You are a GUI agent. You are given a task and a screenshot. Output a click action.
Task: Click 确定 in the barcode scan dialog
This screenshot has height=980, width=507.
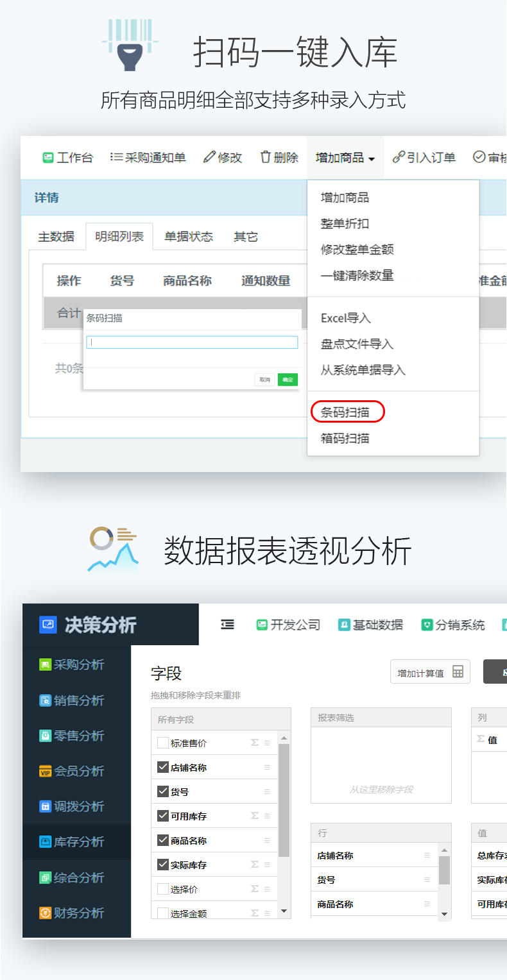(288, 380)
